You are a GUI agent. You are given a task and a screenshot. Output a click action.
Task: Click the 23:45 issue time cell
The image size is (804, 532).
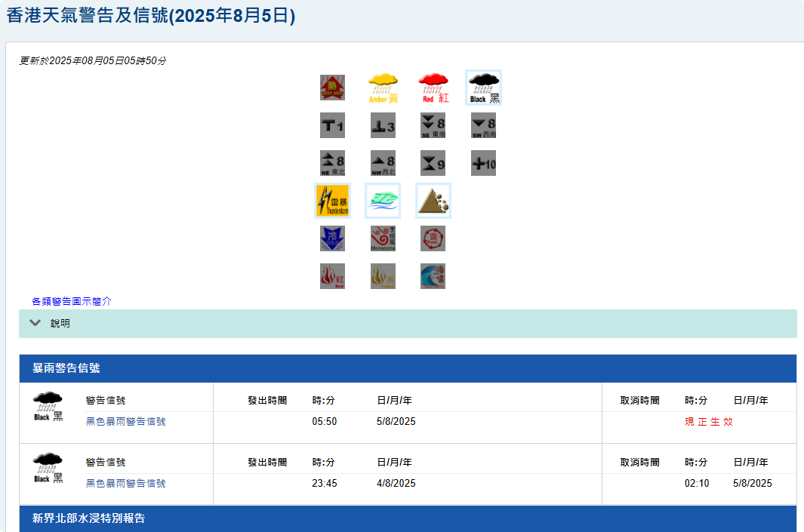point(325,483)
